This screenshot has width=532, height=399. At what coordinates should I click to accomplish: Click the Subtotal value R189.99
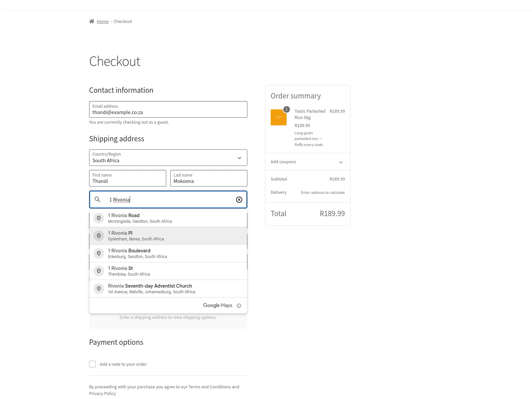[x=337, y=179]
